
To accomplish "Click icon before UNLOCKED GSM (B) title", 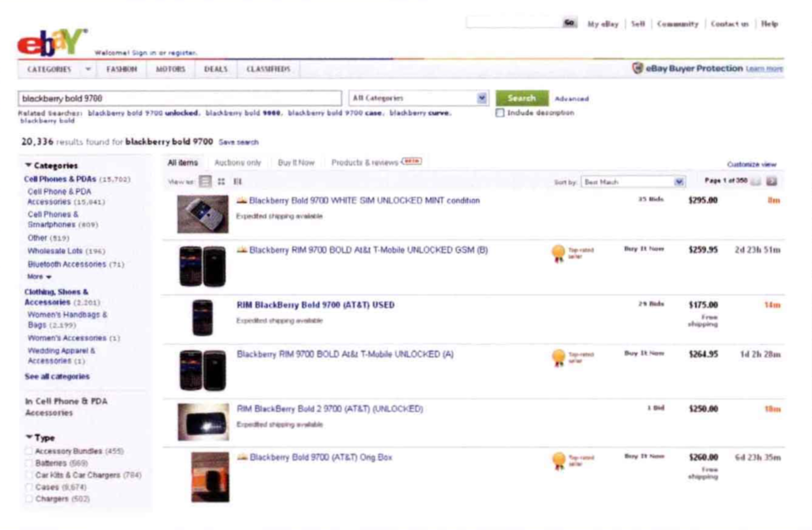I will 242,250.
